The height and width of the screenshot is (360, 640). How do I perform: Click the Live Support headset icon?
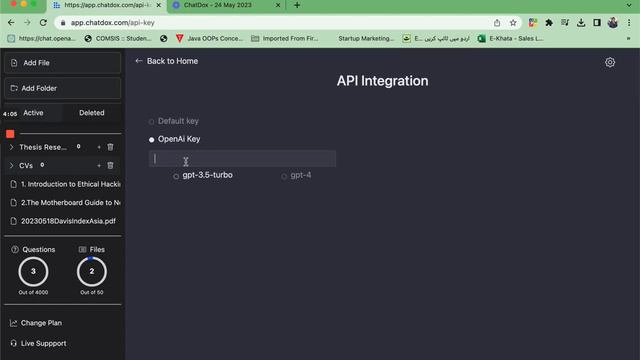(13, 343)
